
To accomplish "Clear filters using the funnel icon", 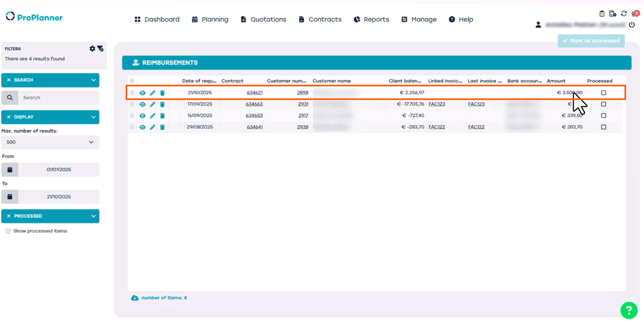I will [100, 49].
